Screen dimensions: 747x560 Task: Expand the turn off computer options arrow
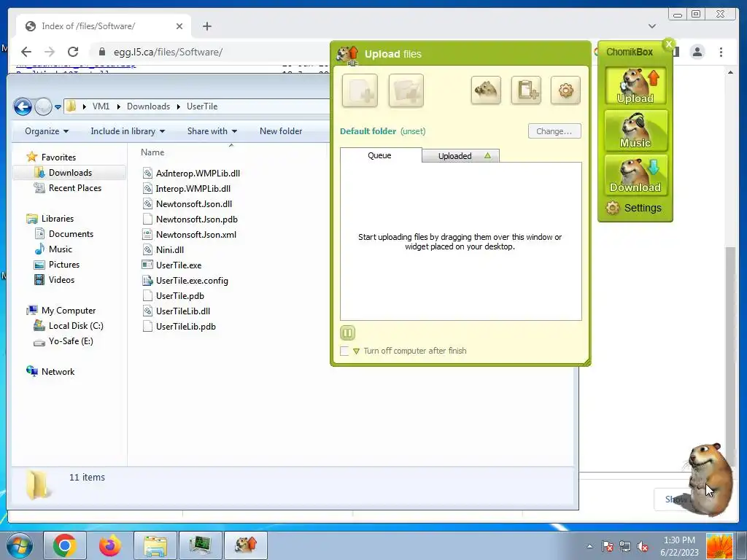click(x=356, y=351)
